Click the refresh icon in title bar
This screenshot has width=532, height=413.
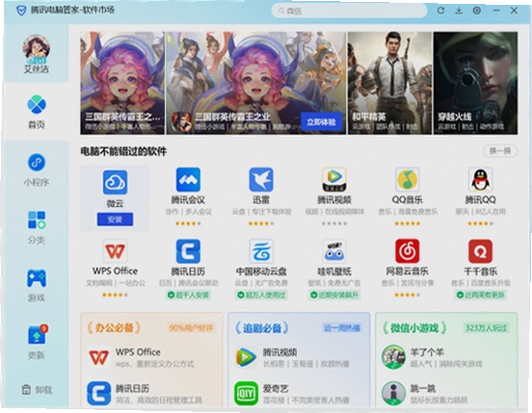pyautogui.click(x=440, y=11)
